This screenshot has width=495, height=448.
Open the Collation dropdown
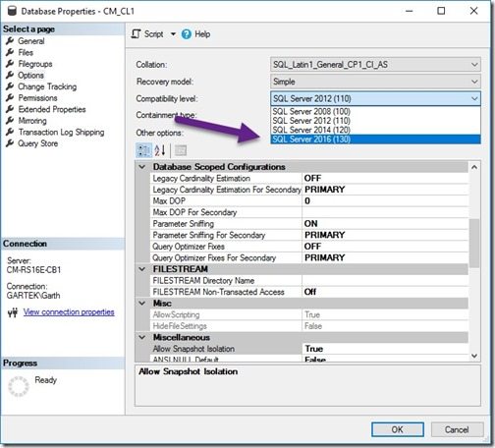[375, 65]
